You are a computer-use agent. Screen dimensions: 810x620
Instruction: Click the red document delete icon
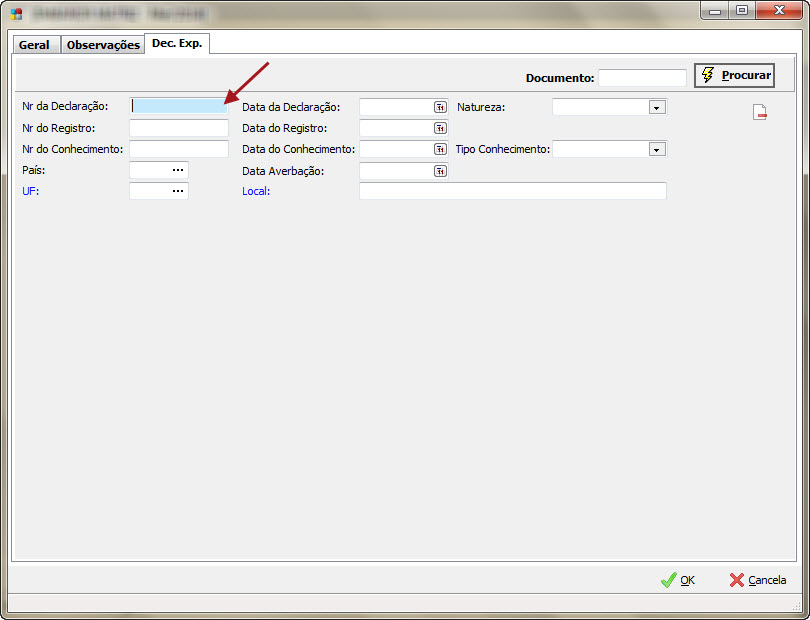[760, 112]
